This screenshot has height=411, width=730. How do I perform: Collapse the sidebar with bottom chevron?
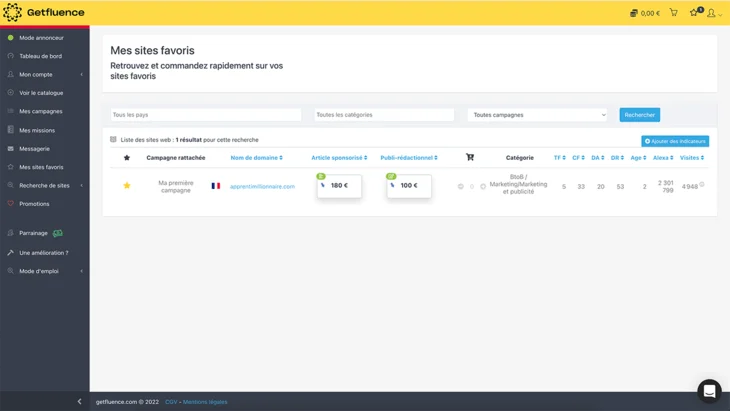coord(79,401)
